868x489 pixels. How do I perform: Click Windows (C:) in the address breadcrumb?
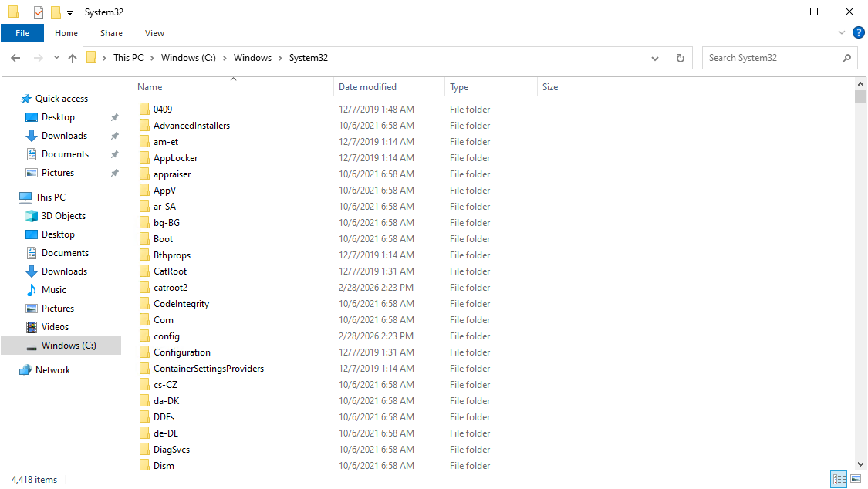click(x=188, y=58)
